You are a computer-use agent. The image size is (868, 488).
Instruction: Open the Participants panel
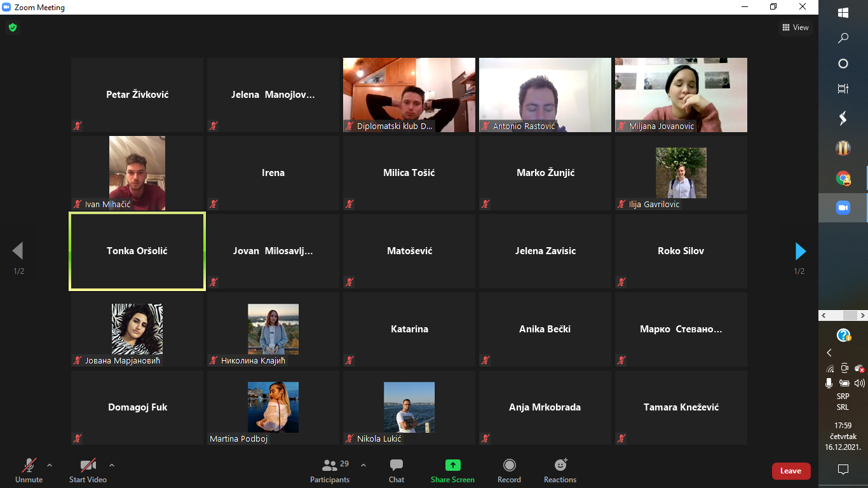(x=330, y=471)
